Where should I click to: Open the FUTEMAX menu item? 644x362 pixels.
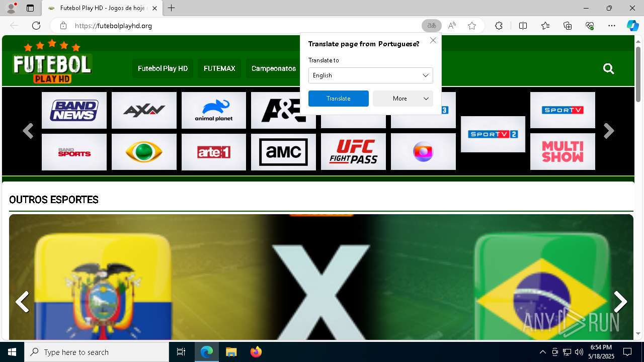(x=219, y=68)
